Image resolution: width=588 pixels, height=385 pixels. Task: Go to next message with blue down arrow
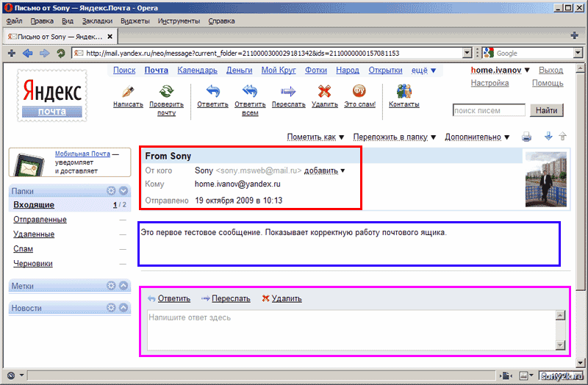(x=548, y=136)
